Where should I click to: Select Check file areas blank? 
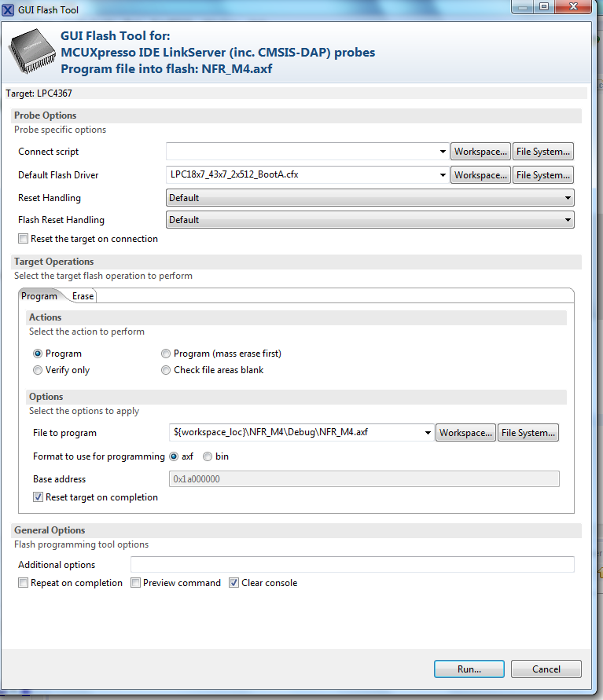click(x=166, y=370)
